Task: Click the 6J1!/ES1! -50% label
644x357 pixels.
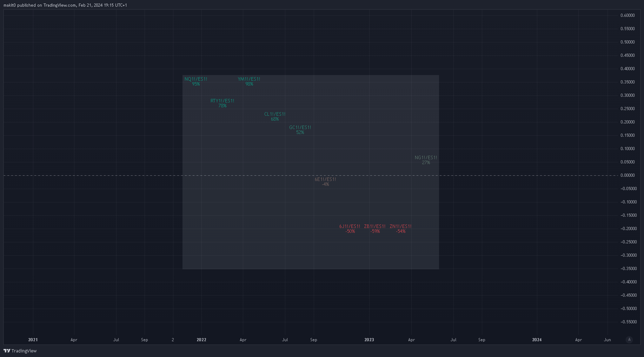Action: pyautogui.click(x=350, y=229)
